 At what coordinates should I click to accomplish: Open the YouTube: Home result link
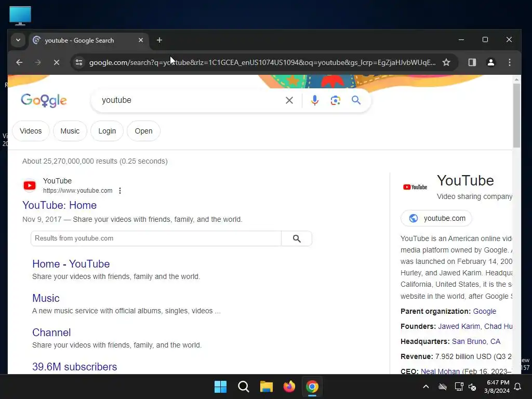pyautogui.click(x=59, y=205)
